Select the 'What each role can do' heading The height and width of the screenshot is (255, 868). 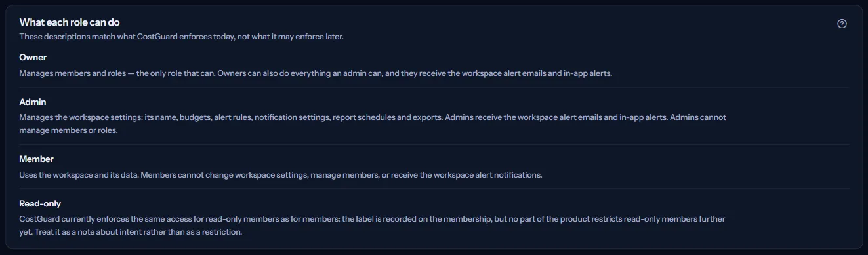70,22
